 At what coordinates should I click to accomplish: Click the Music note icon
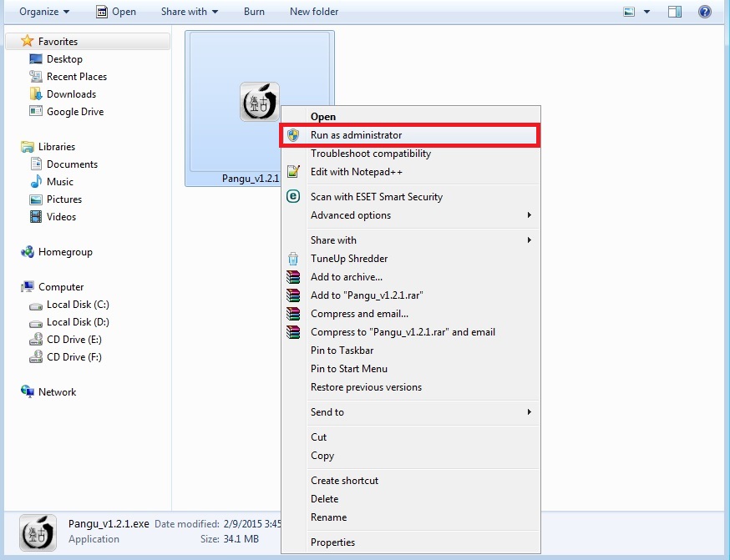36,181
